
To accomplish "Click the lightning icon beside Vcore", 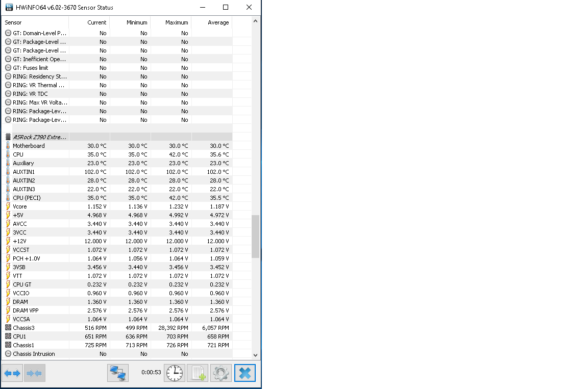I will (8, 206).
